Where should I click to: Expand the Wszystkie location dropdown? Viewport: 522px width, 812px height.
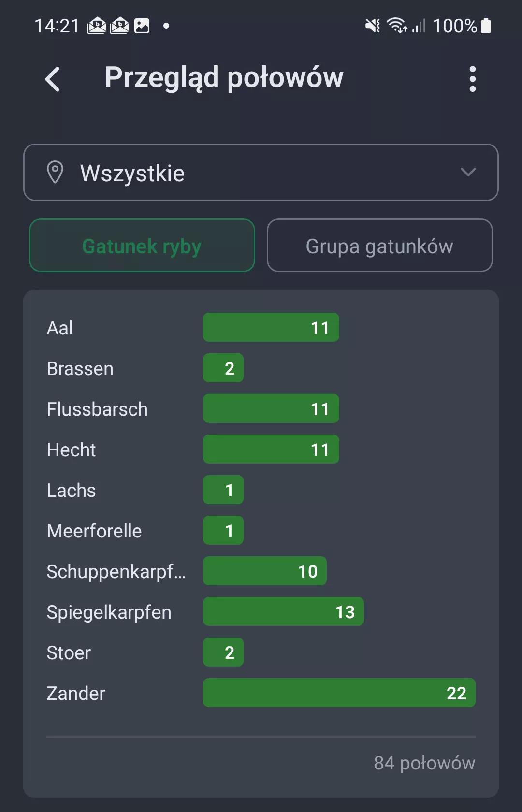click(261, 172)
